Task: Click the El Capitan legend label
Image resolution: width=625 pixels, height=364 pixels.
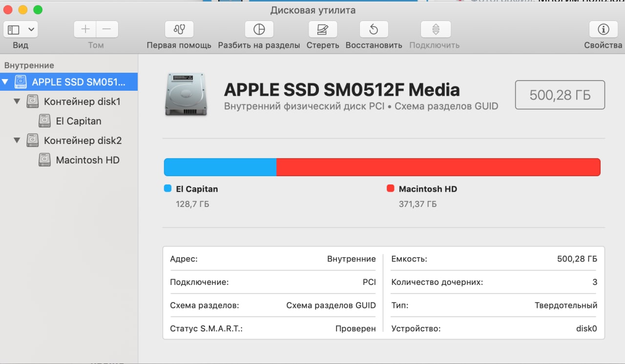Action: point(197,189)
